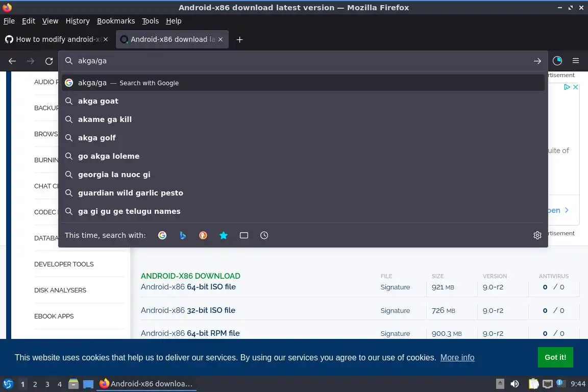Click the AdChoices triangle icon
Screen dimensions: 588x392
coord(567,87)
